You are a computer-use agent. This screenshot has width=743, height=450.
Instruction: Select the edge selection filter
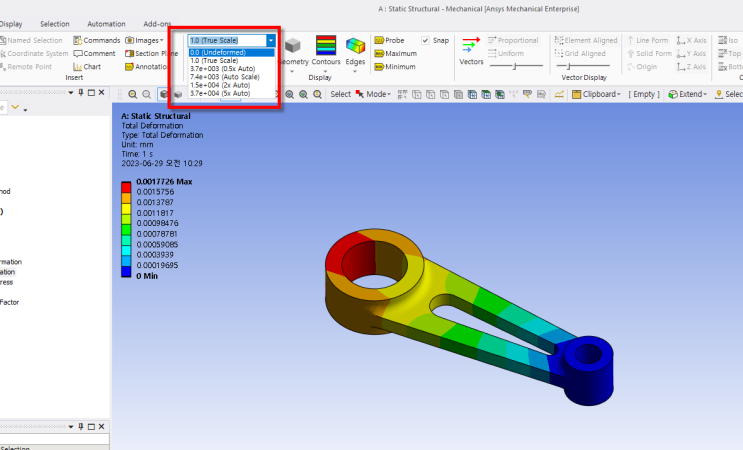[x=430, y=94]
